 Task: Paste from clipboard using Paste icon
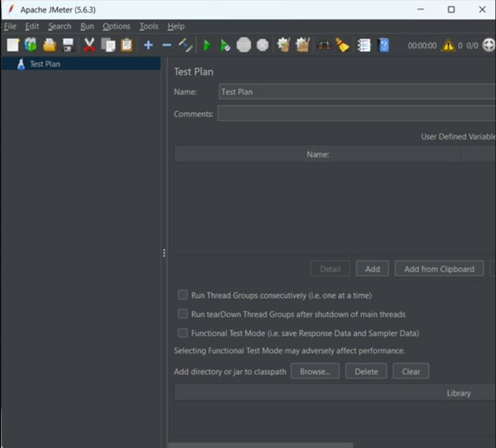click(127, 45)
